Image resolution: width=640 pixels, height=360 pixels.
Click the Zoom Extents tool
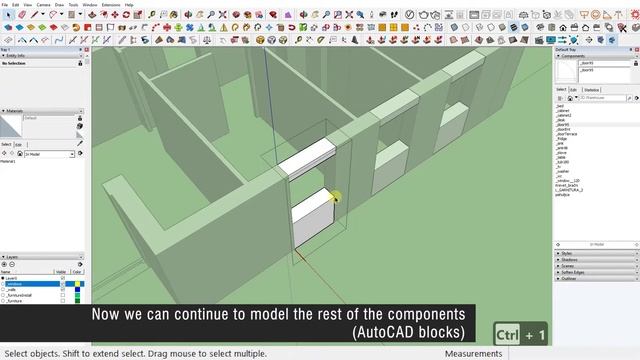click(222, 15)
